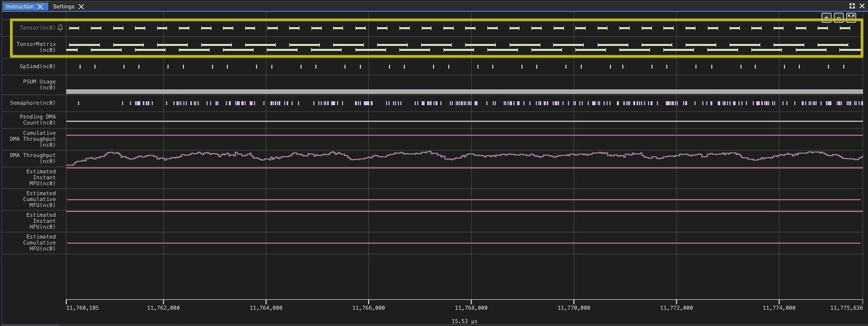The height and width of the screenshot is (326, 868).
Task: Click the Estimated Cumulative MFU row label
Action: tap(39, 199)
